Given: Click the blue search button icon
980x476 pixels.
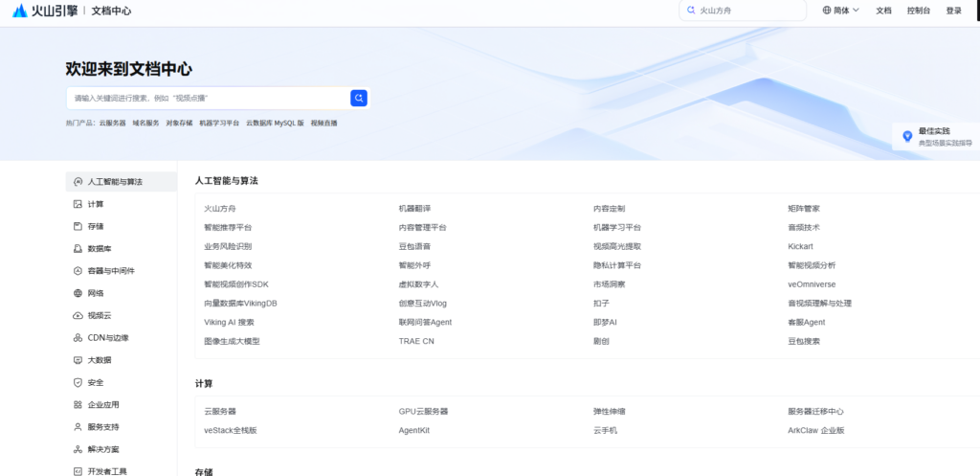Looking at the screenshot, I should coord(359,98).
